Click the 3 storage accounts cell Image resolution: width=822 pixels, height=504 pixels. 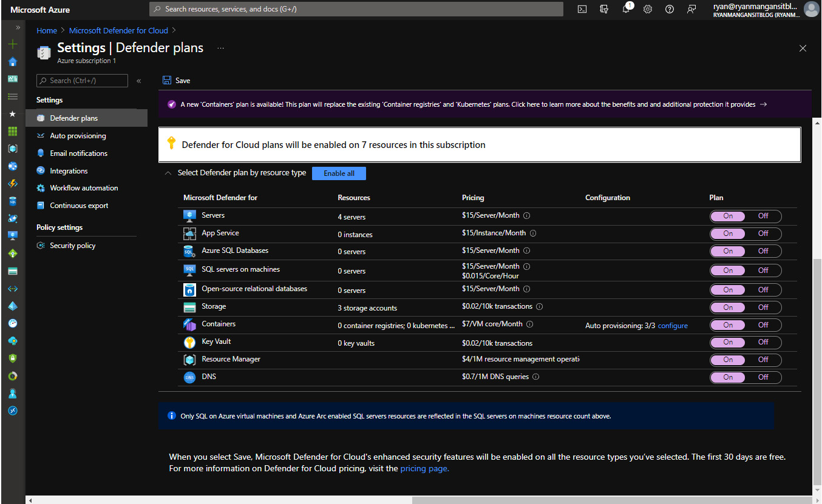tap(367, 308)
